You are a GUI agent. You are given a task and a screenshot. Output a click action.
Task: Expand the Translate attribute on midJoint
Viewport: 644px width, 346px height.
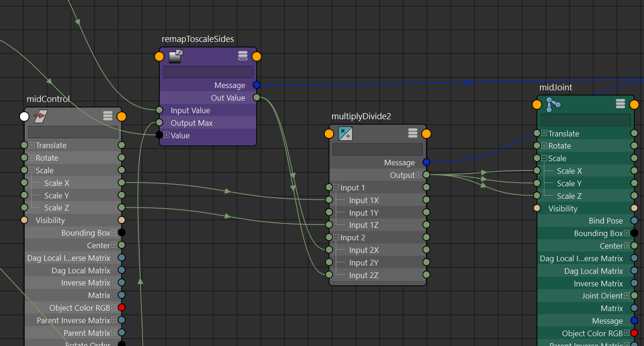544,134
